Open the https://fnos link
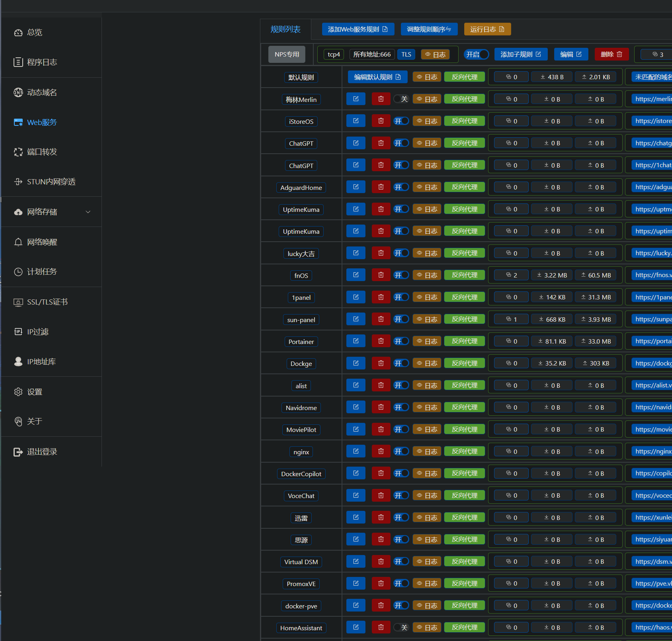 click(651, 275)
